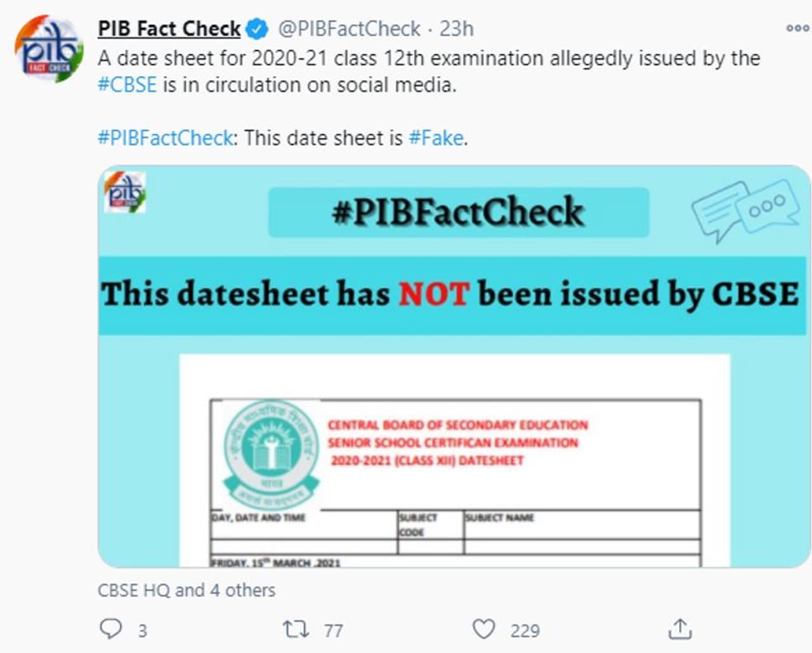
Task: Open the #CBSE hashtag
Action: click(127, 85)
